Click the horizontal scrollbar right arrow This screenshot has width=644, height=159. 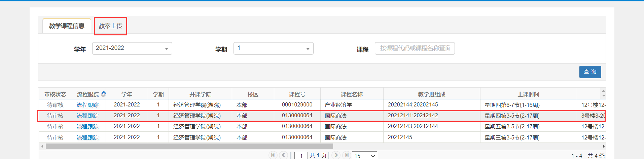[x=604, y=147]
